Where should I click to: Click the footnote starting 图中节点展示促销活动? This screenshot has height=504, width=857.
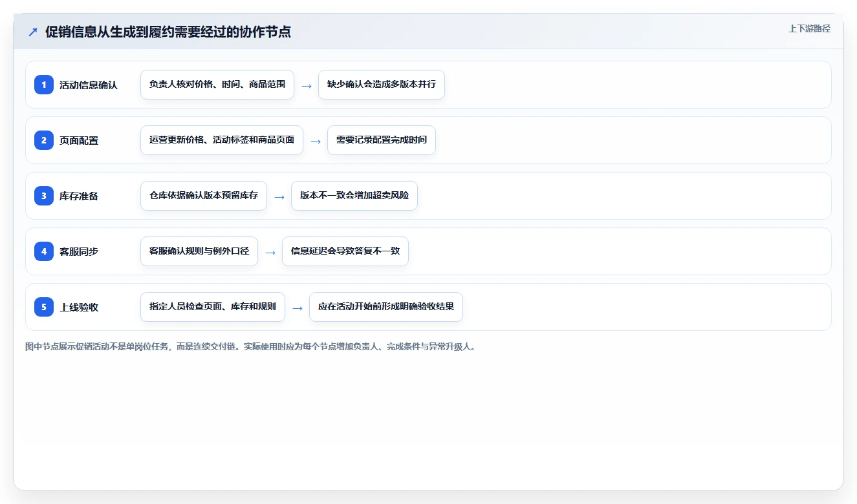pyautogui.click(x=252, y=347)
